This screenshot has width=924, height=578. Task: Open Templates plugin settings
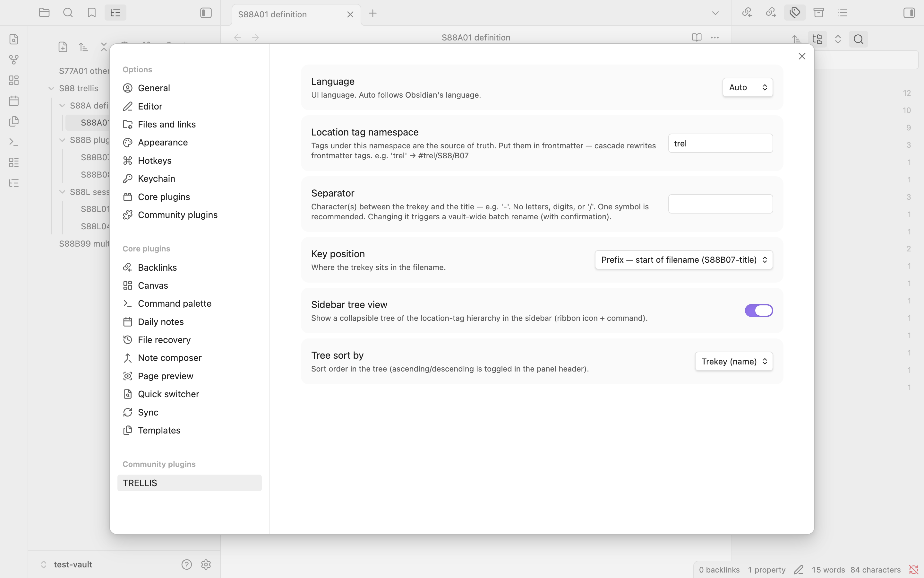click(x=189, y=430)
